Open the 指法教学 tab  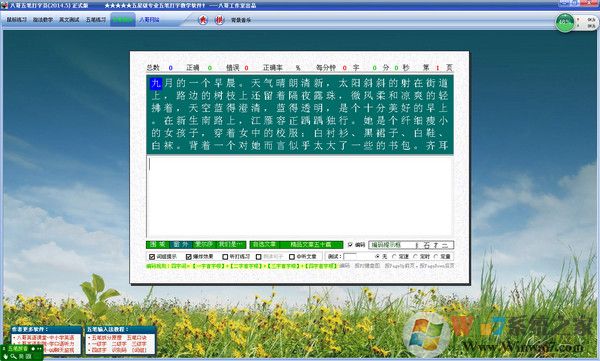pyautogui.click(x=42, y=20)
